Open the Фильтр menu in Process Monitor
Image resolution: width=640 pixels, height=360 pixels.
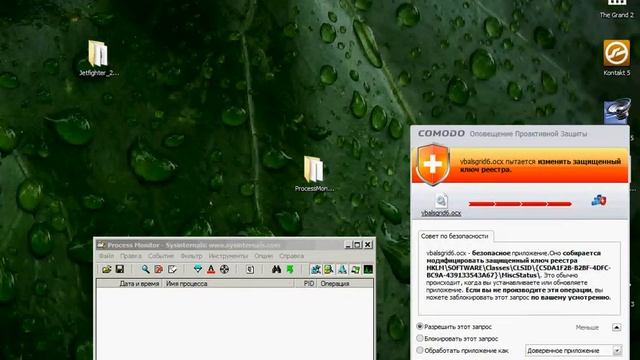click(x=191, y=256)
